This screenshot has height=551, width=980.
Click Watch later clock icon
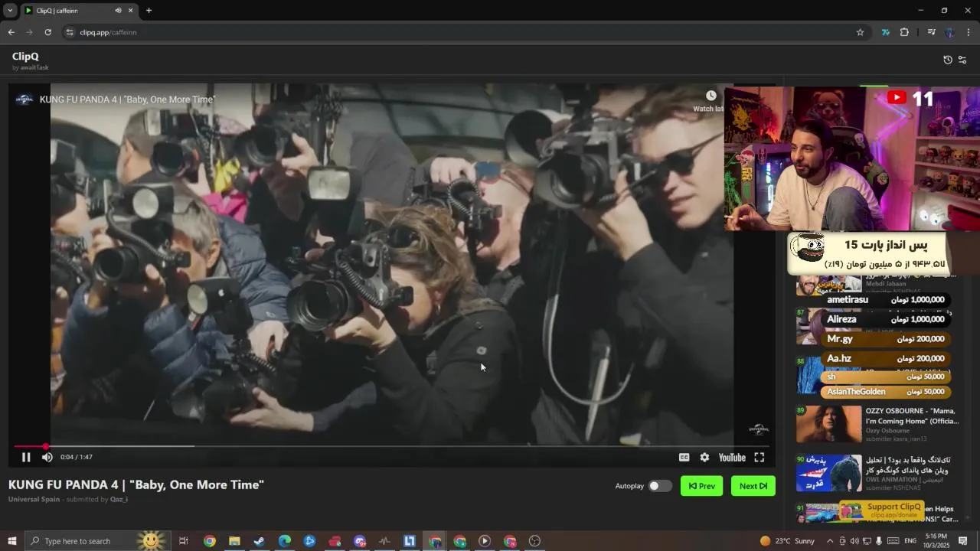710,96
